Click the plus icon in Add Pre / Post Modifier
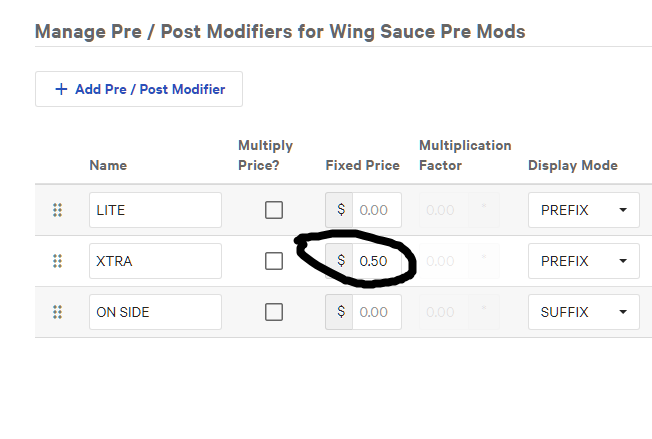652x439 pixels. click(61, 89)
